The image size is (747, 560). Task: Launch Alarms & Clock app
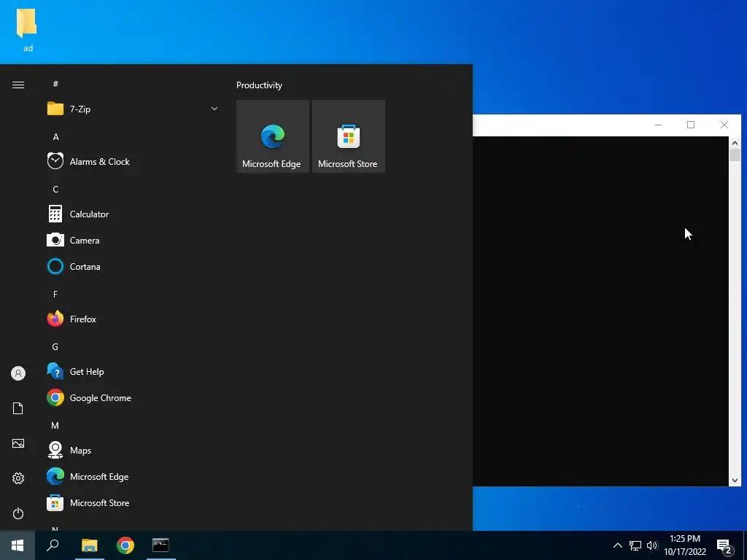133,161
